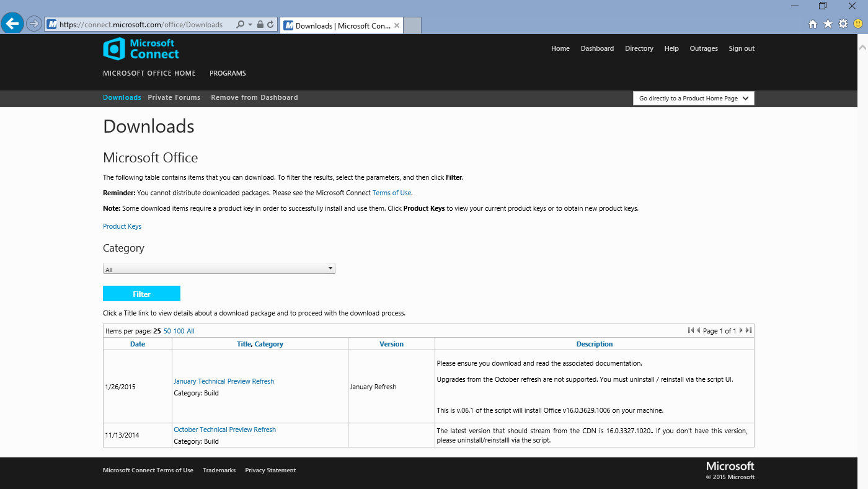Screen dimensions: 868x489
Task: Go to first page of results
Action: point(691,330)
